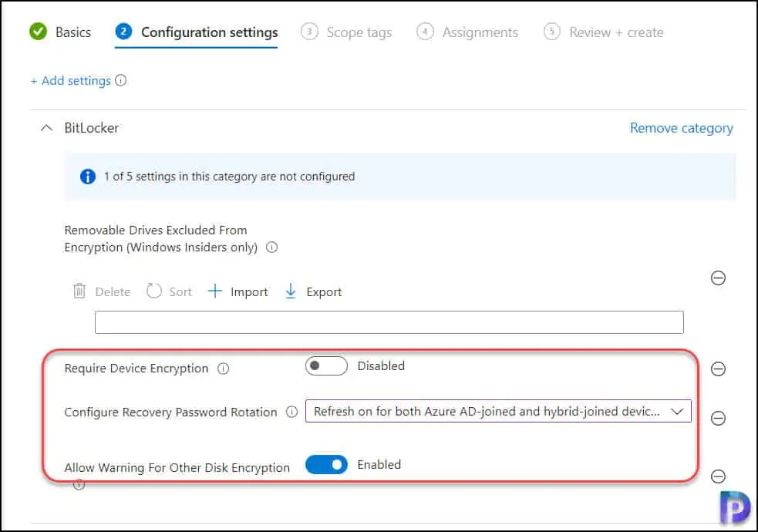Click the removable drives exclusion text field
Viewport: 758px width, 532px height.
tap(389, 322)
